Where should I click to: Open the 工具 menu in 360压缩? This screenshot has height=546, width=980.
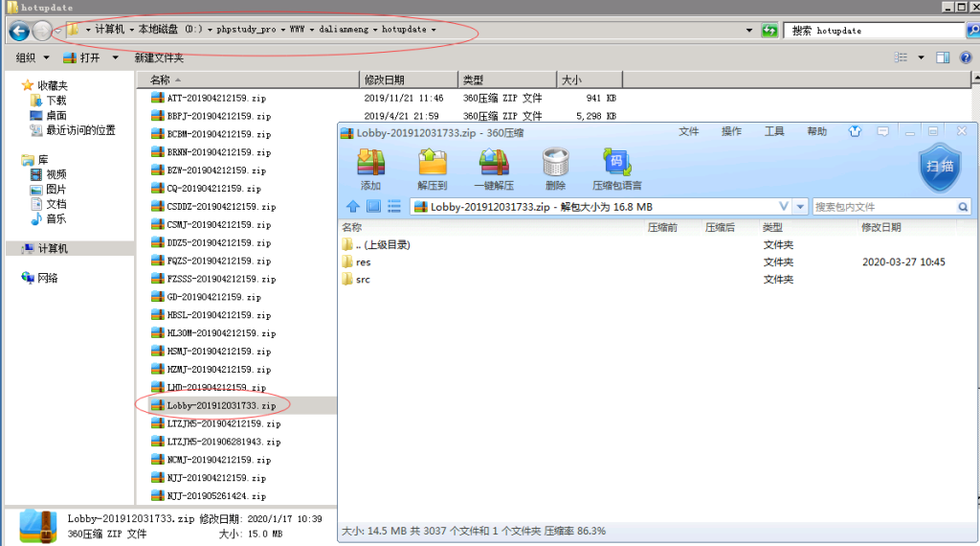[774, 131]
